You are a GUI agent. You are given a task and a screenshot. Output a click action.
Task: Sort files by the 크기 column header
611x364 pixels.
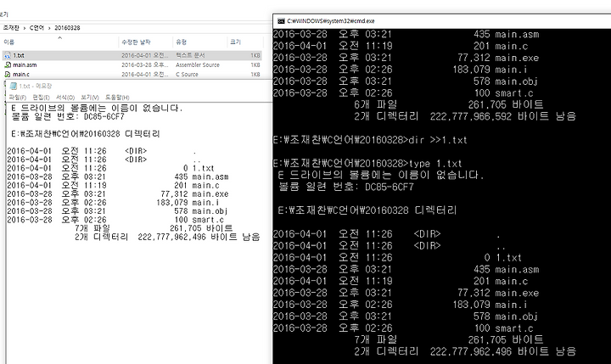[x=235, y=42]
